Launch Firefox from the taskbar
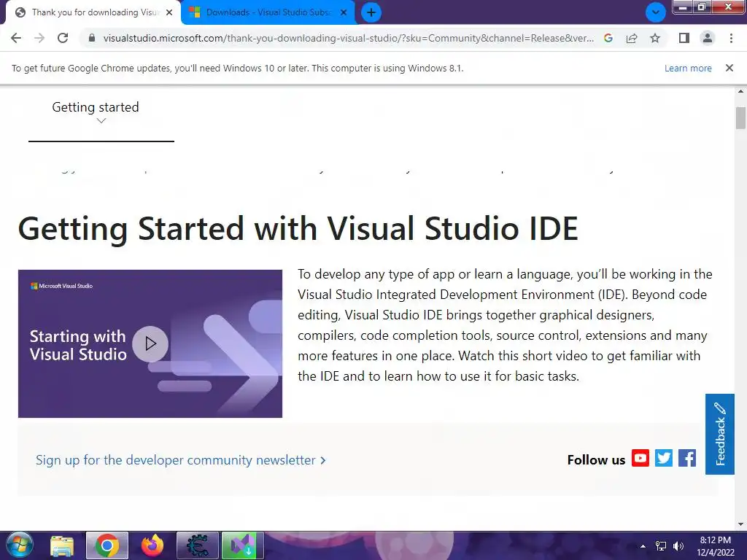The image size is (747, 560). coord(152,545)
